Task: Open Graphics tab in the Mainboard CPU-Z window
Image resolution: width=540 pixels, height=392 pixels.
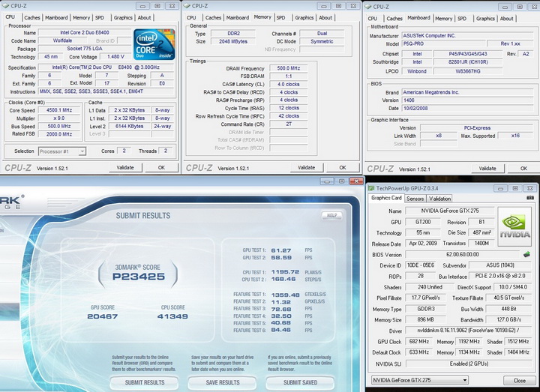Action: coord(485,19)
